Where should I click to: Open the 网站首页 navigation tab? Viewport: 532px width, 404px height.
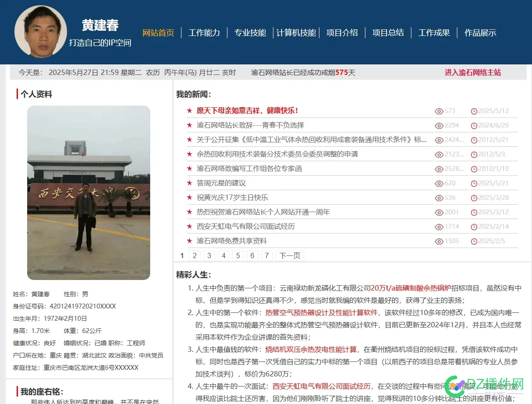tap(158, 33)
